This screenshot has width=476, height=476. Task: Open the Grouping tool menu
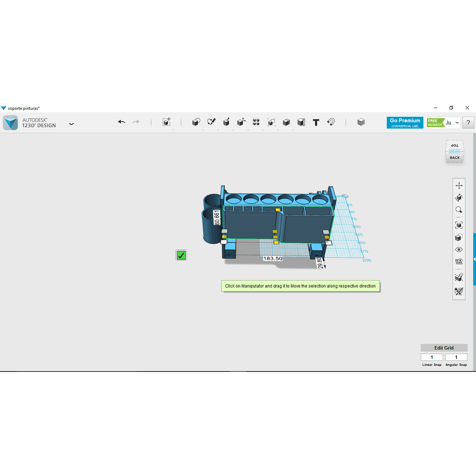[271, 122]
